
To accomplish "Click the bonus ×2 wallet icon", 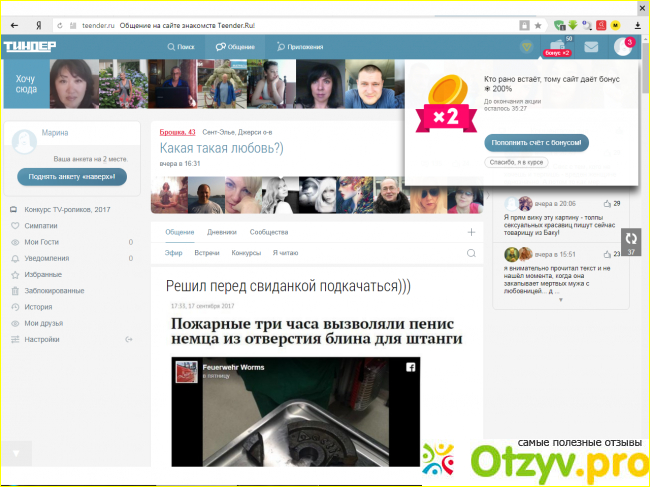I will pos(557,45).
